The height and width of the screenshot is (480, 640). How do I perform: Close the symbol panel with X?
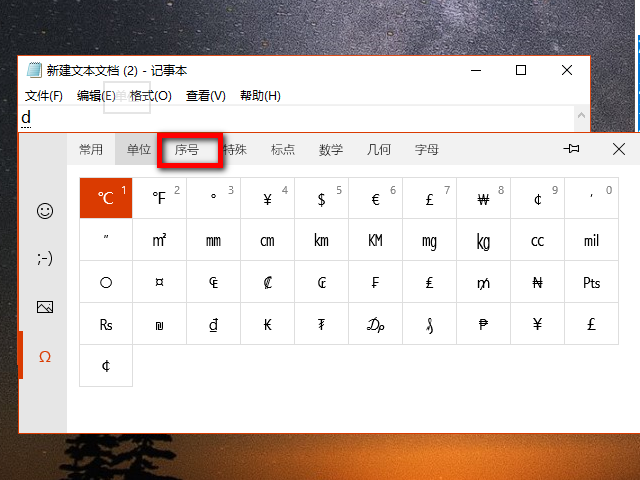pos(619,149)
